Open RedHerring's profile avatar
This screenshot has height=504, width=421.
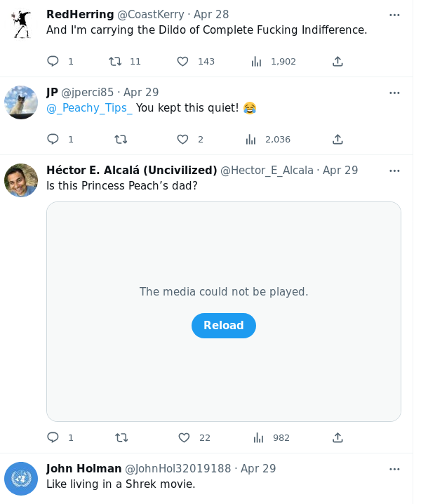tap(21, 24)
